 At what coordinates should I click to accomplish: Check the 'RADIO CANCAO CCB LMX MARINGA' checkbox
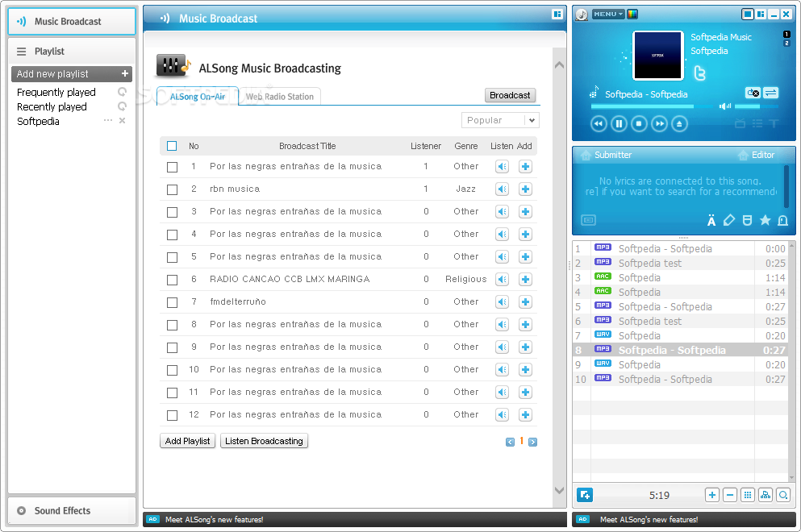click(x=172, y=280)
